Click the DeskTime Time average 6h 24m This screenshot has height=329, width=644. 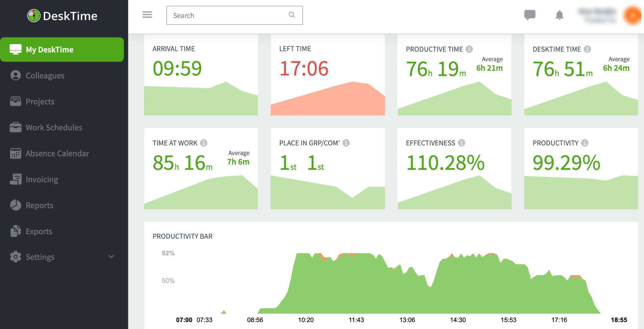616,68
